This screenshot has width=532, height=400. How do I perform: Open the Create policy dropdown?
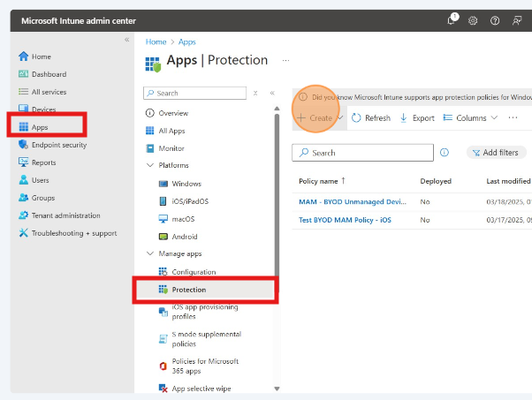pos(320,117)
